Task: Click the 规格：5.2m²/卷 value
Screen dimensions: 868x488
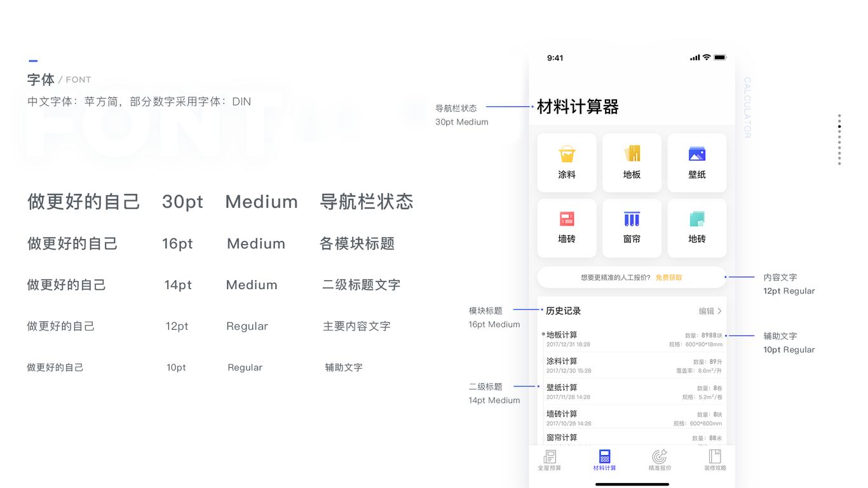Action: coord(702,397)
